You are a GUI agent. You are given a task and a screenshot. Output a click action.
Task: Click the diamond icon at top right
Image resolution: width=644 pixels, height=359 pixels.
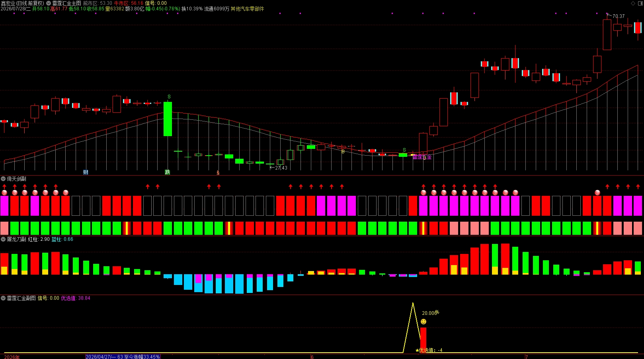click(x=633, y=3)
